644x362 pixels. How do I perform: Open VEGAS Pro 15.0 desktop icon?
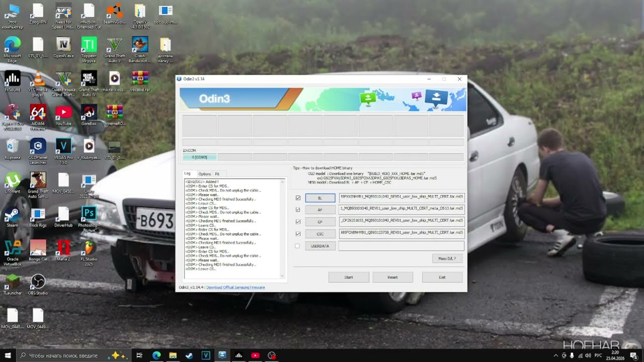(x=63, y=151)
